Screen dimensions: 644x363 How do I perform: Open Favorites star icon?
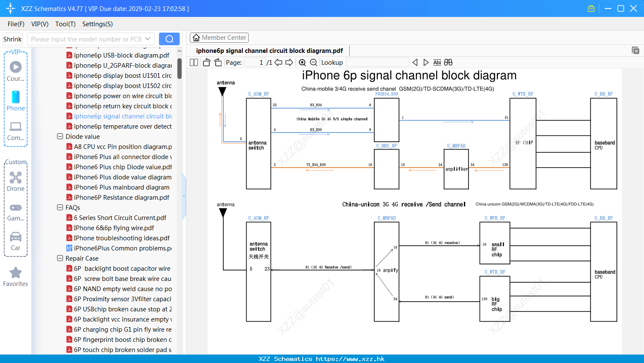pyautogui.click(x=16, y=277)
